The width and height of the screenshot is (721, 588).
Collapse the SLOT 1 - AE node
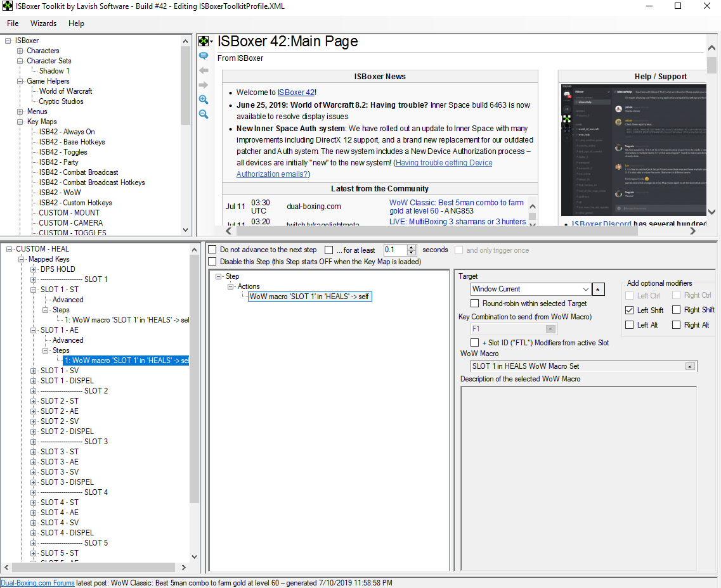33,330
